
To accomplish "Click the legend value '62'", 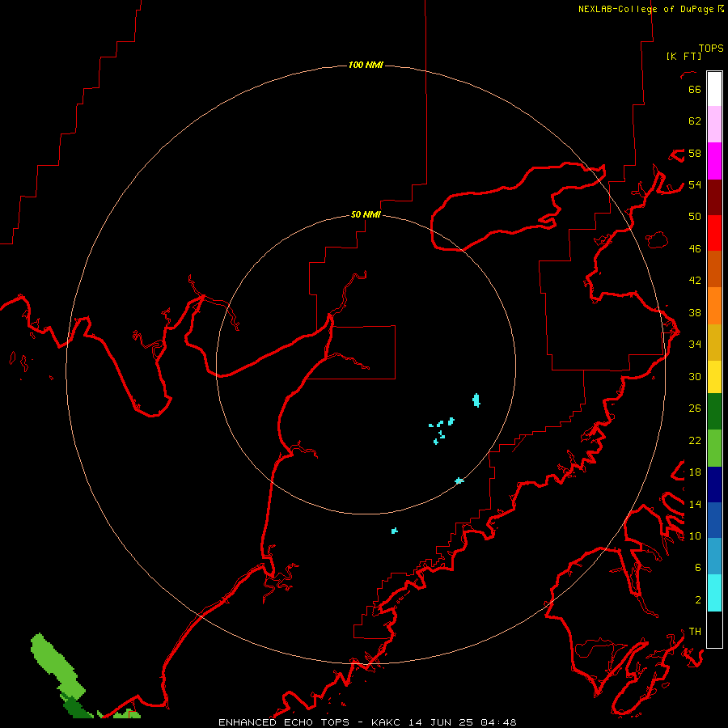I will pyautogui.click(x=695, y=121).
